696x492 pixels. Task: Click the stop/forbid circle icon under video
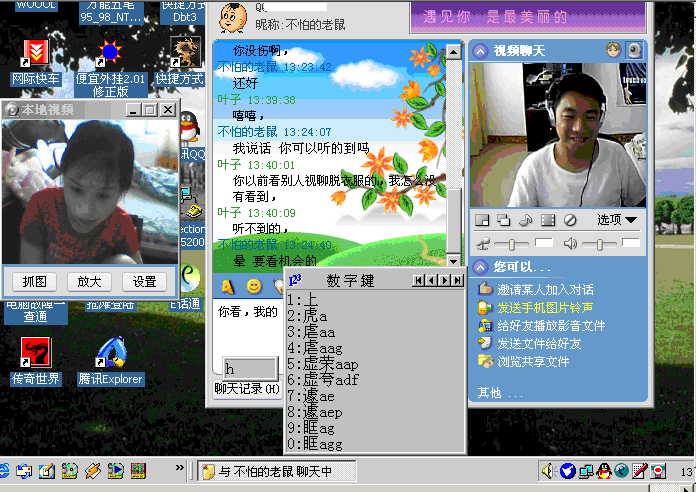point(570,220)
